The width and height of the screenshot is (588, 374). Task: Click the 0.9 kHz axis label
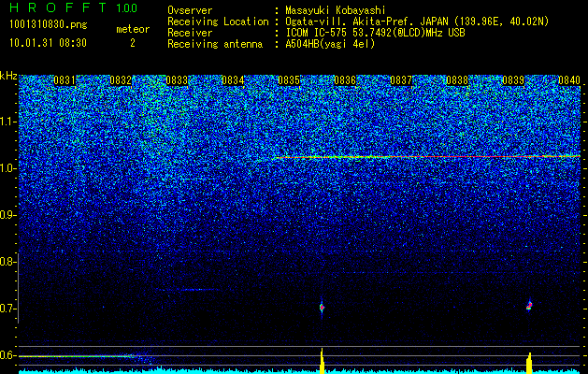pyautogui.click(x=7, y=215)
